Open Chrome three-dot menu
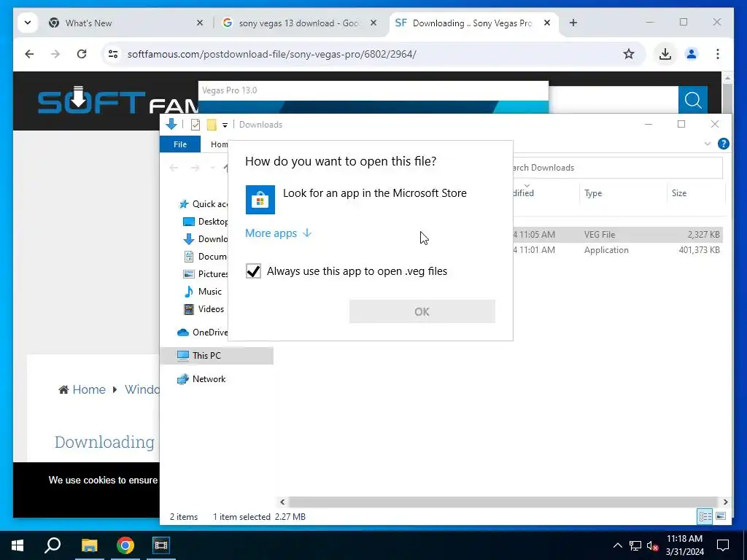Viewport: 747px width, 560px height. (x=718, y=54)
